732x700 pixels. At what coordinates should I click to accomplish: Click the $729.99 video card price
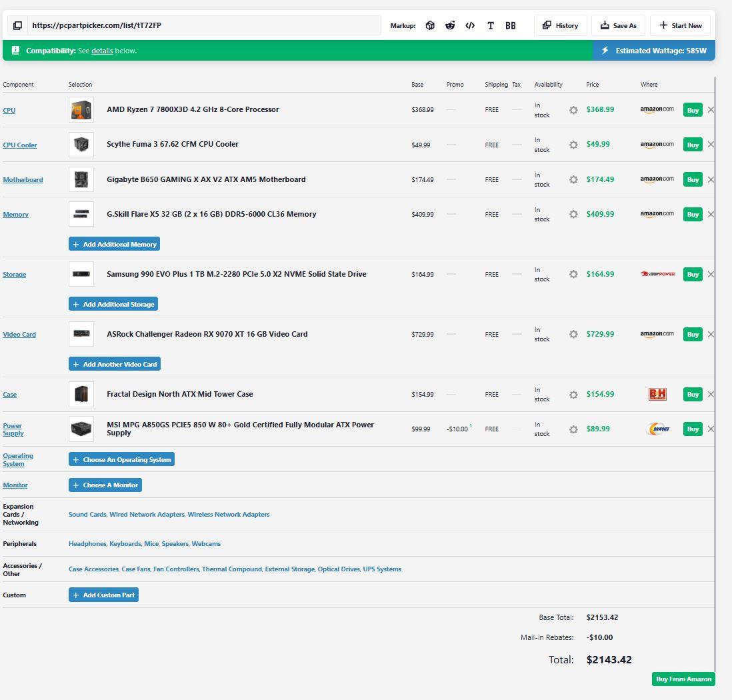(601, 334)
